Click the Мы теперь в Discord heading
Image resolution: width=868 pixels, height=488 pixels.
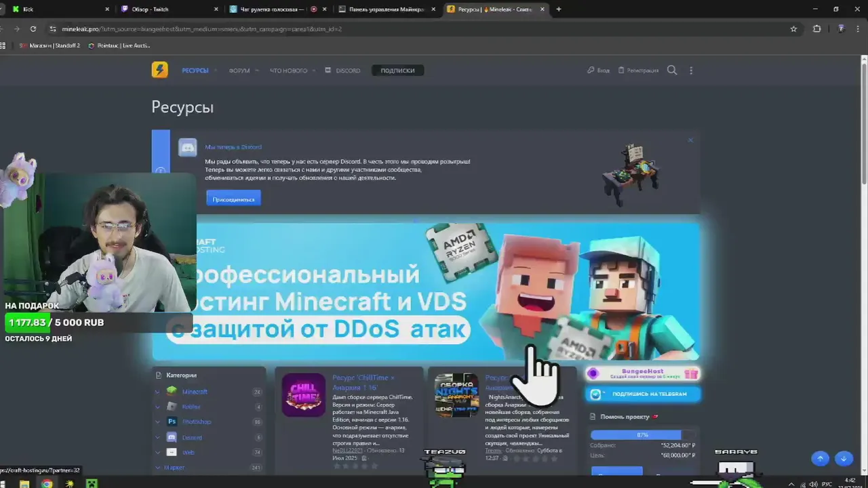point(233,147)
